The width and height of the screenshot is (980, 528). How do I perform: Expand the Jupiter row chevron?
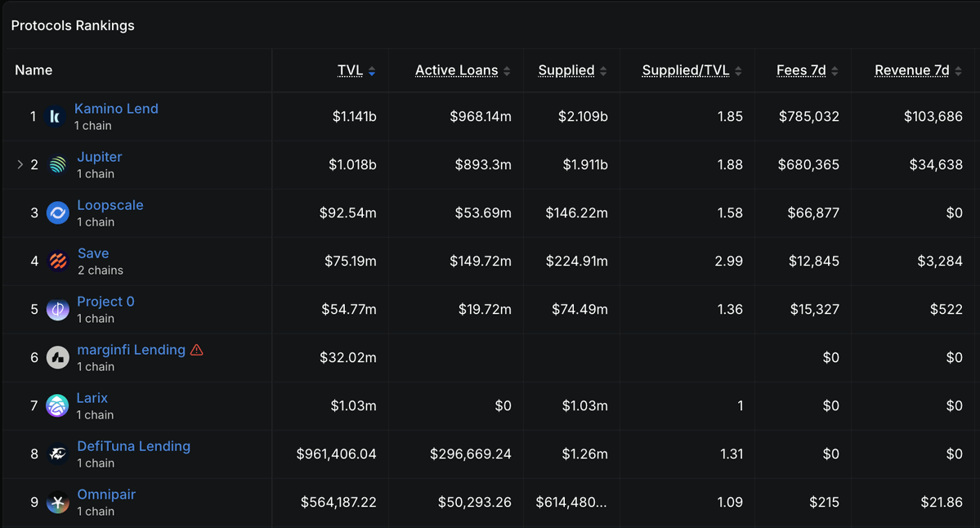point(20,164)
